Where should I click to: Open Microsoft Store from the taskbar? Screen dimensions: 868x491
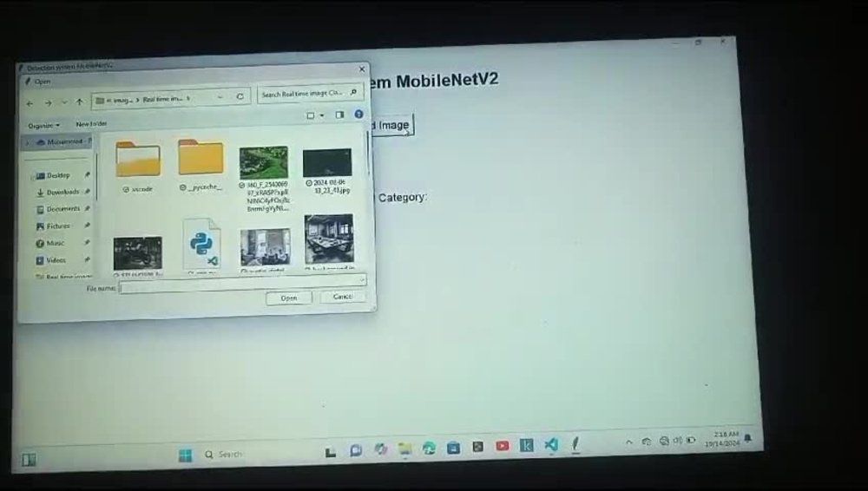453,448
